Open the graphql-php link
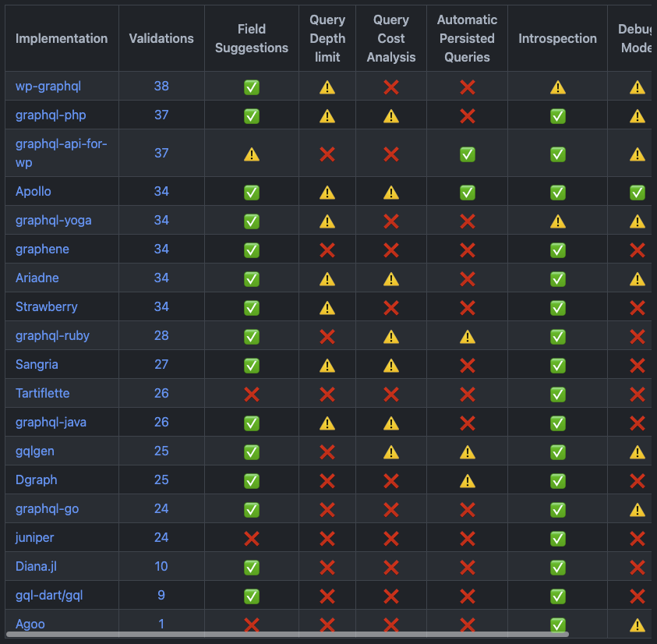This screenshot has height=644, width=657. [51, 115]
